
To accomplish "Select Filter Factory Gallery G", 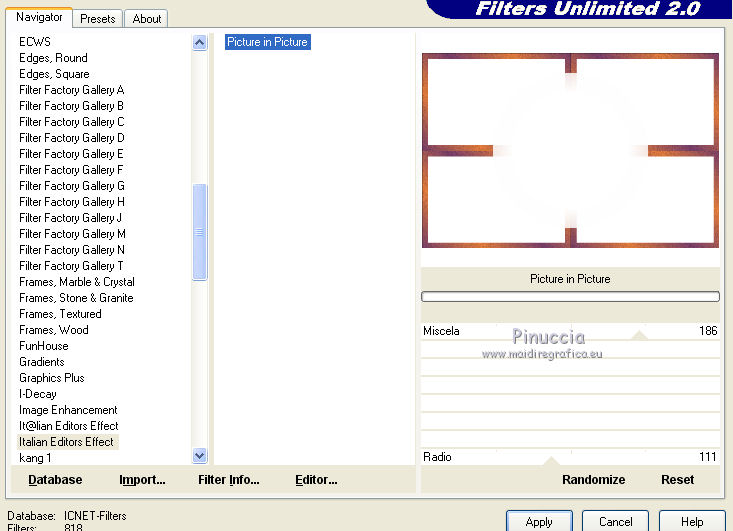I will pyautogui.click(x=72, y=186).
